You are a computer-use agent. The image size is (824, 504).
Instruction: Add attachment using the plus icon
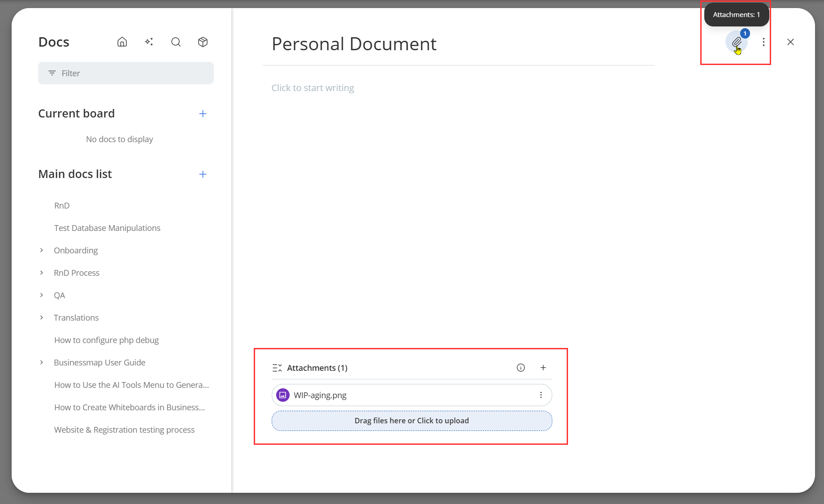click(x=543, y=368)
